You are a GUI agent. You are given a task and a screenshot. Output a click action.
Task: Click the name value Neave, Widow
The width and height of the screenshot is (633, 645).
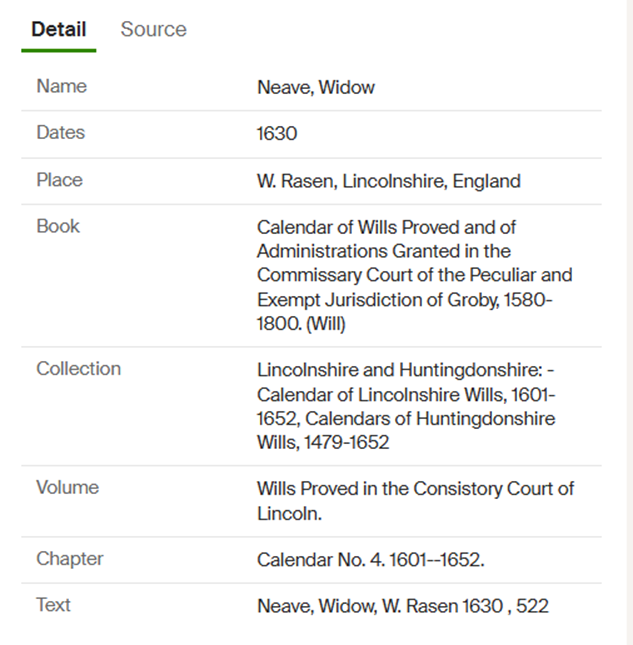[x=315, y=88]
